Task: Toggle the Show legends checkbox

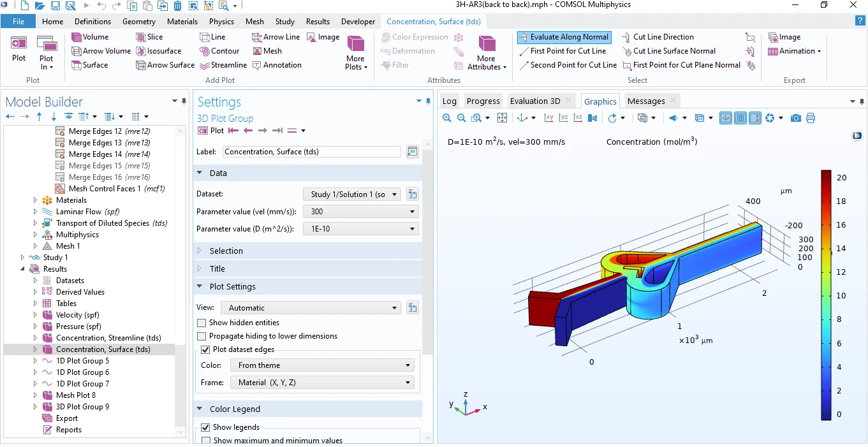Action: tap(205, 427)
